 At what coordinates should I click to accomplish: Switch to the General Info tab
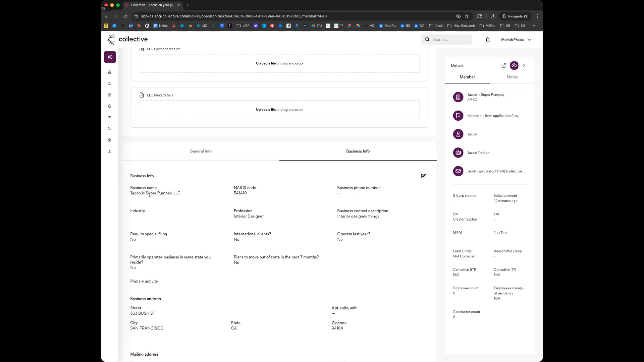pyautogui.click(x=201, y=151)
